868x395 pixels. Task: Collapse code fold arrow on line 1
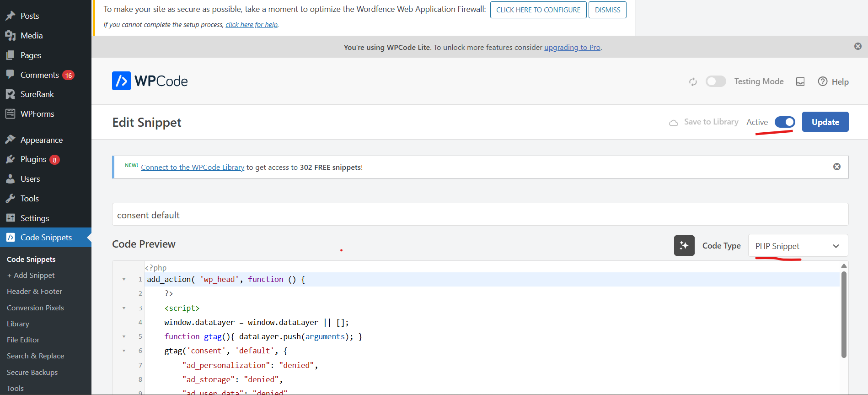(x=124, y=279)
